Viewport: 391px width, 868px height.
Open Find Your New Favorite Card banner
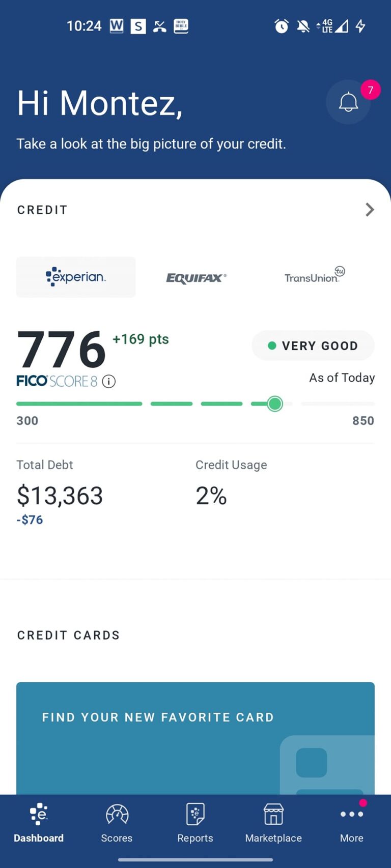[x=195, y=738]
